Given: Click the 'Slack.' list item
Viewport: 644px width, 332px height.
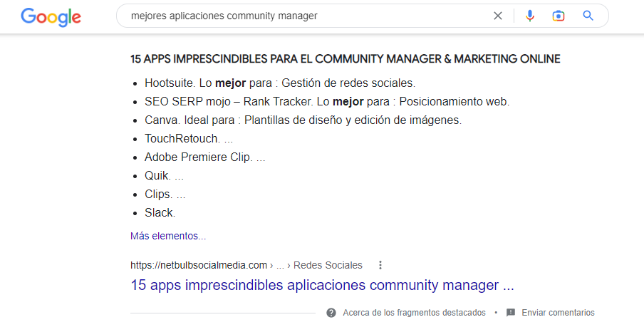Looking at the screenshot, I should 160,212.
